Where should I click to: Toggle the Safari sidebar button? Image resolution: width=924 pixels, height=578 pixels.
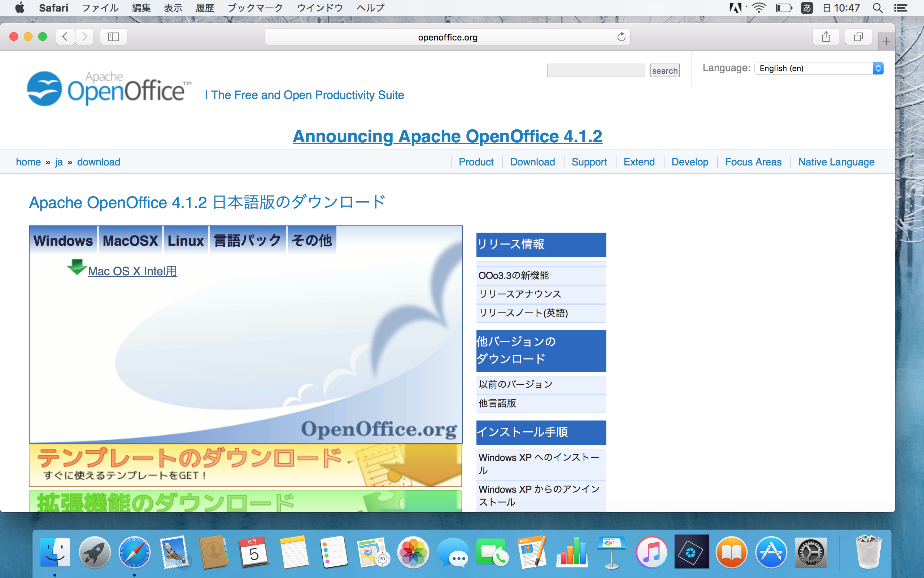coord(113,37)
